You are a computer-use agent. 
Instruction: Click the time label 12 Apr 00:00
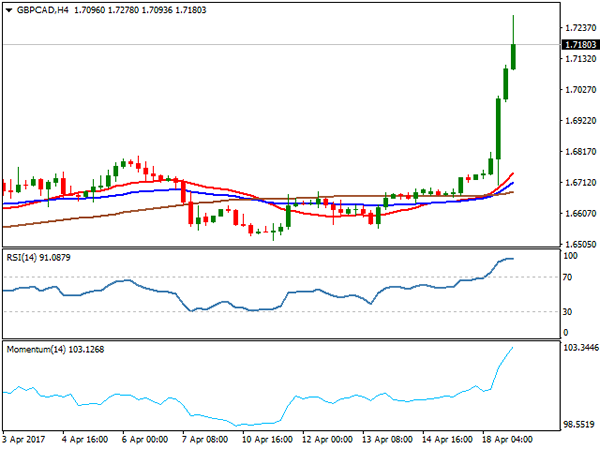tap(328, 439)
